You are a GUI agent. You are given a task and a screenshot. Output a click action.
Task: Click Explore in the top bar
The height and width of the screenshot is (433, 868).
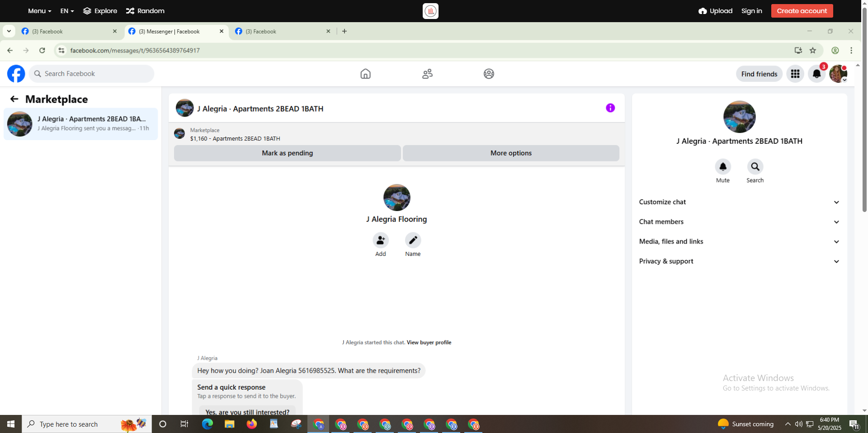pyautogui.click(x=100, y=11)
